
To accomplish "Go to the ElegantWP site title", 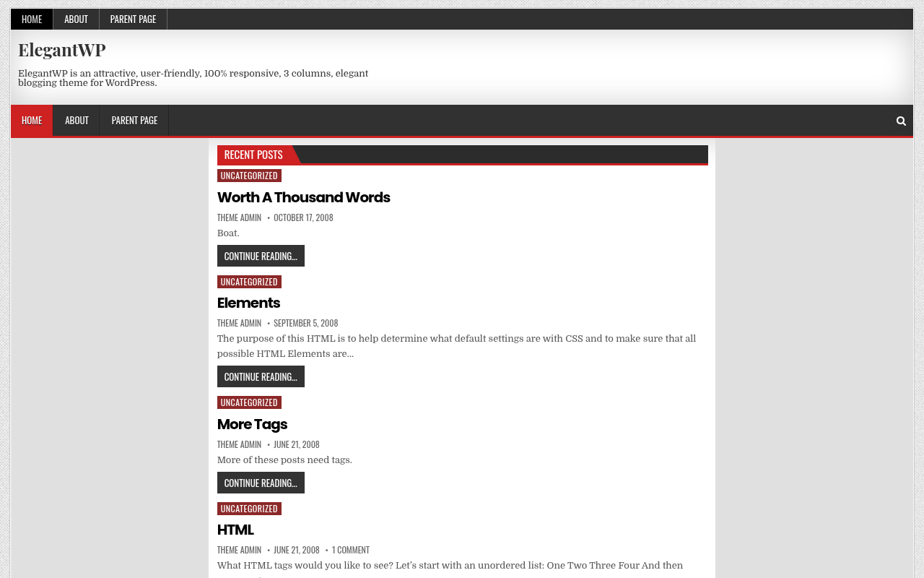I will [61, 50].
